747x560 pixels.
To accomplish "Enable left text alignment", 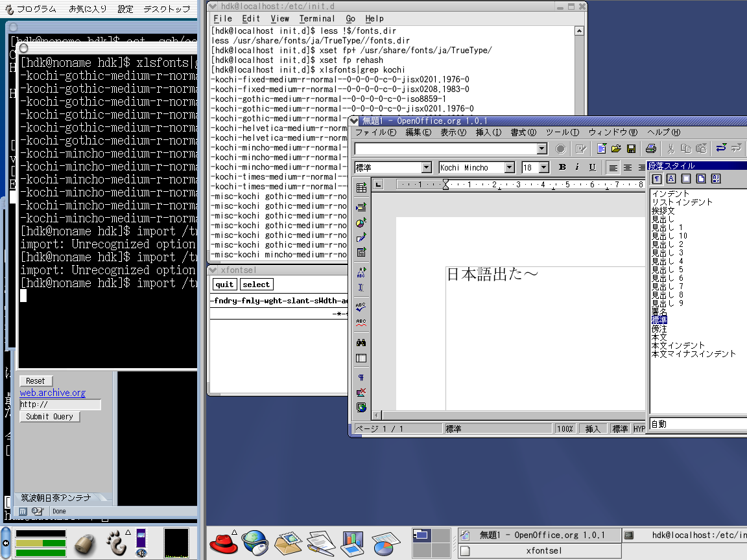I will pyautogui.click(x=613, y=167).
